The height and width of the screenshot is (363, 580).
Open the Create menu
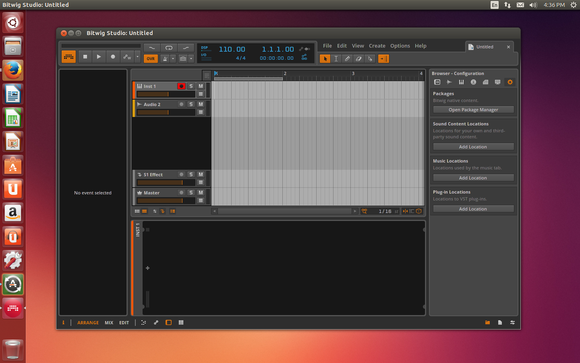click(377, 46)
